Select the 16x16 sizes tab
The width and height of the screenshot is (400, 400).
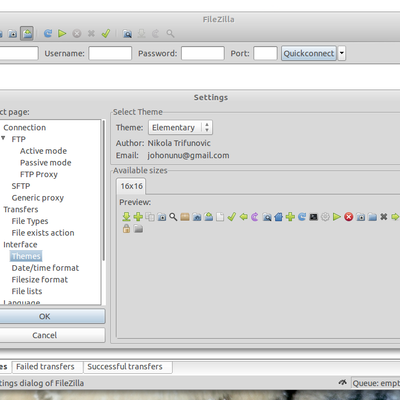pos(131,186)
